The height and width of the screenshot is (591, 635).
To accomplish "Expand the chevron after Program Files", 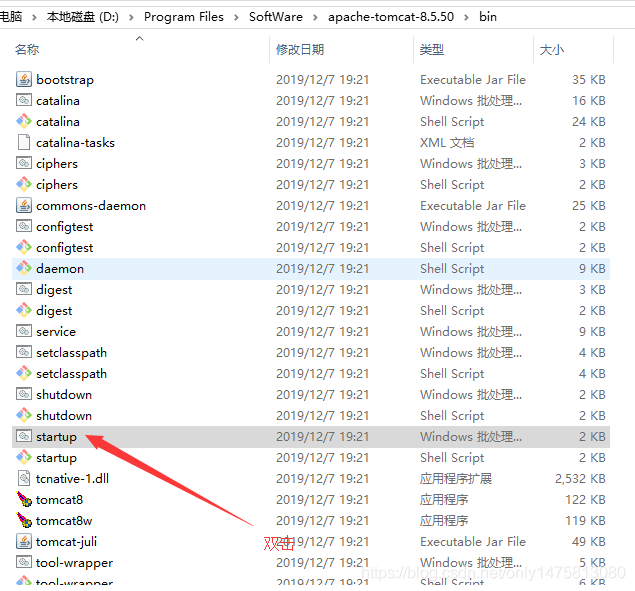I will pyautogui.click(x=236, y=17).
